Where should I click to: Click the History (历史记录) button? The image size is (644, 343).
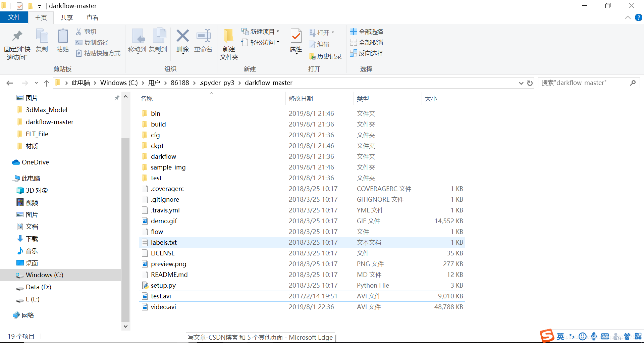click(325, 56)
